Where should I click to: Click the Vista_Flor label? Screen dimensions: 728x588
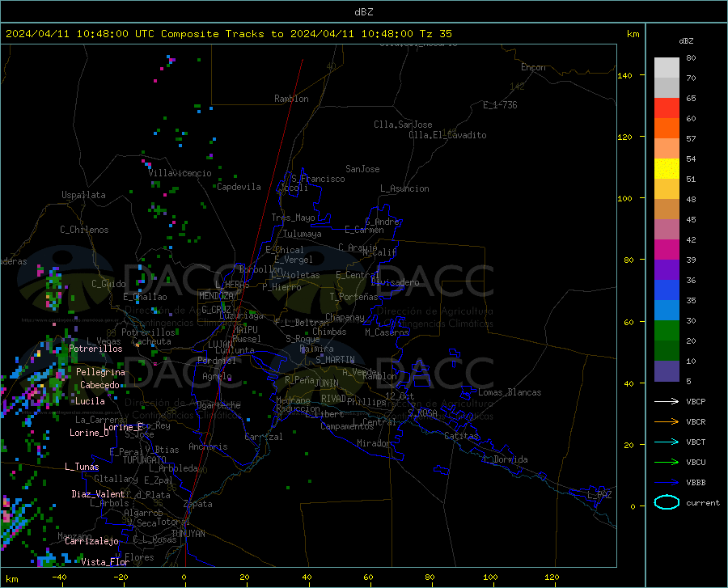click(x=105, y=562)
